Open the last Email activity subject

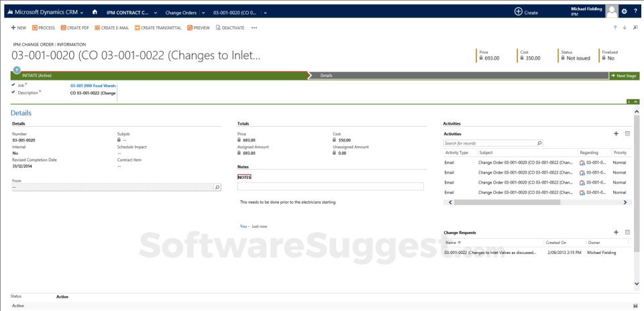(x=525, y=192)
